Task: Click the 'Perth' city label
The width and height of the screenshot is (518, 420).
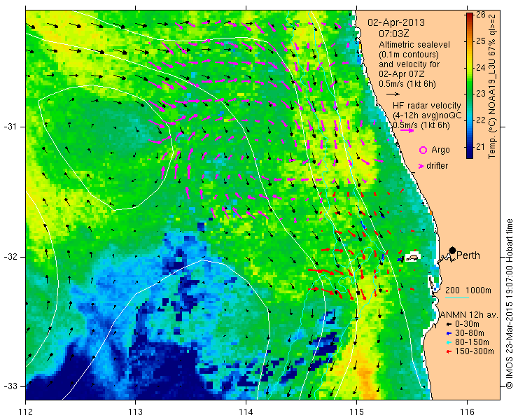Action: pos(468,255)
